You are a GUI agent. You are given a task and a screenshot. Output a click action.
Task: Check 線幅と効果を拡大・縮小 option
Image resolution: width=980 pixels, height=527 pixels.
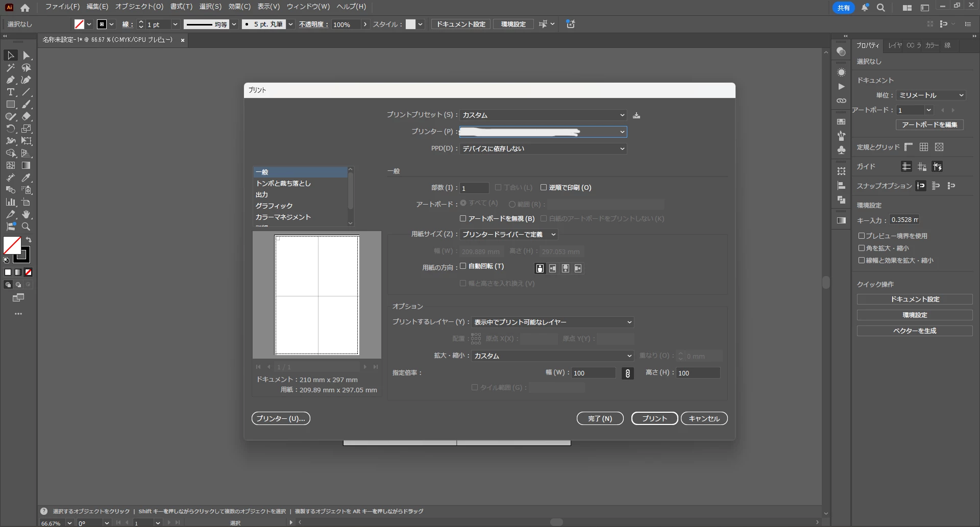click(x=862, y=260)
